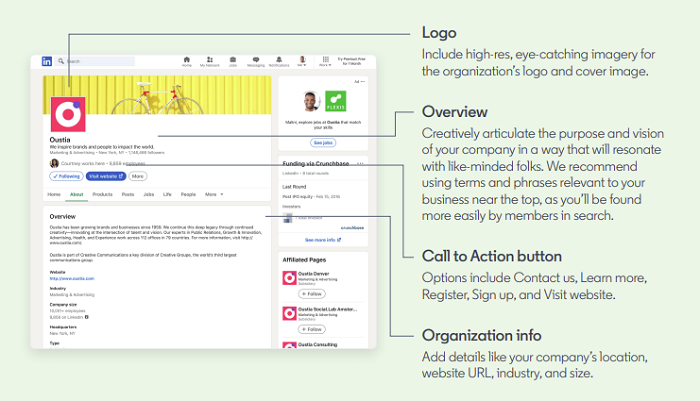Click the See jobs button
700x401 pixels.
(x=323, y=142)
